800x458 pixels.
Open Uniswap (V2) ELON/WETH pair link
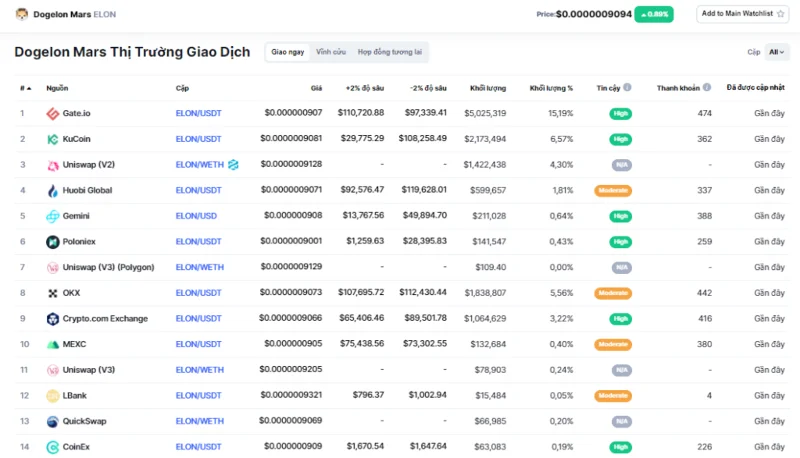click(x=199, y=165)
